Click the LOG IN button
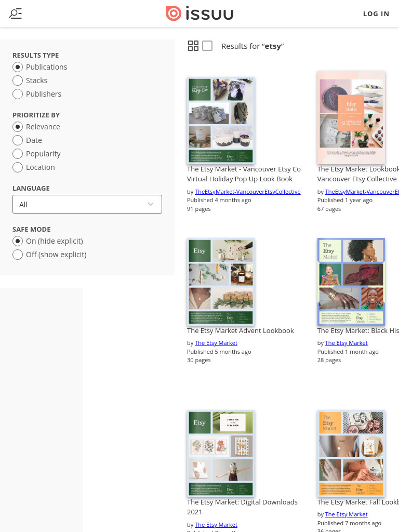The image size is (399, 532). (x=376, y=14)
